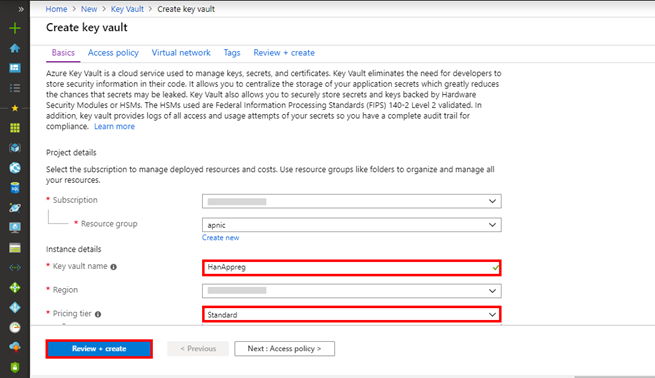Screen dimensions: 655x378
Task: Open Resource groups cube icon
Action: tap(15, 148)
